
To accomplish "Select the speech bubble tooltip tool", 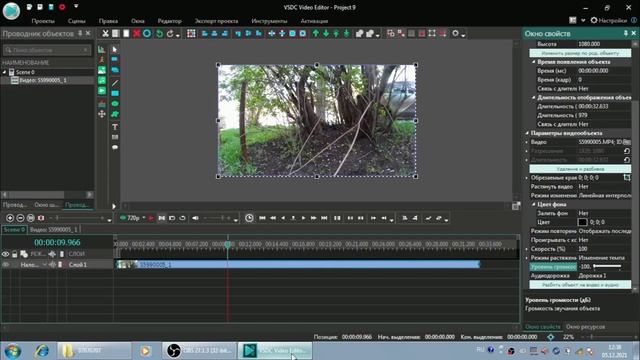I will pos(115,147).
